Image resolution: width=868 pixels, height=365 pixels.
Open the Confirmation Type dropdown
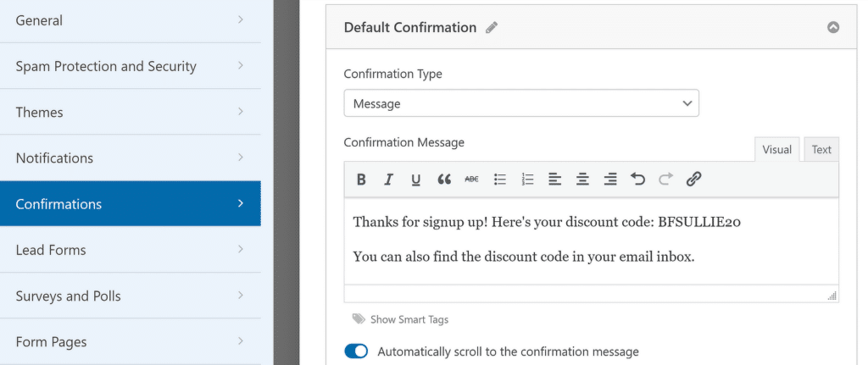[521, 103]
